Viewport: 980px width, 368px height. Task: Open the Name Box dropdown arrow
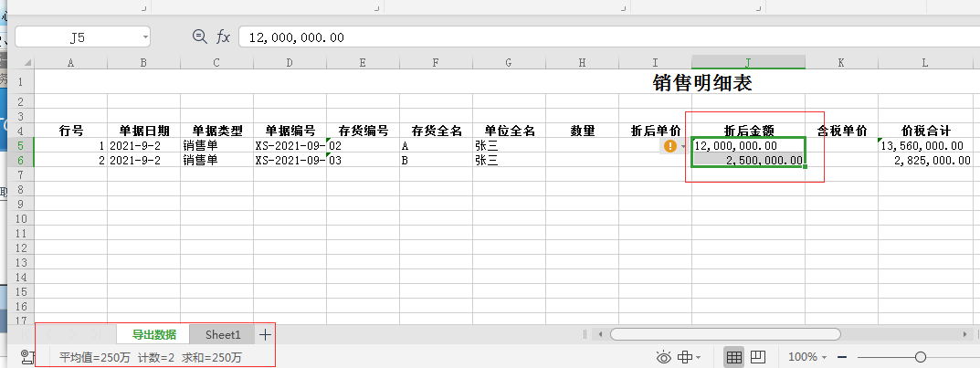click(x=145, y=37)
